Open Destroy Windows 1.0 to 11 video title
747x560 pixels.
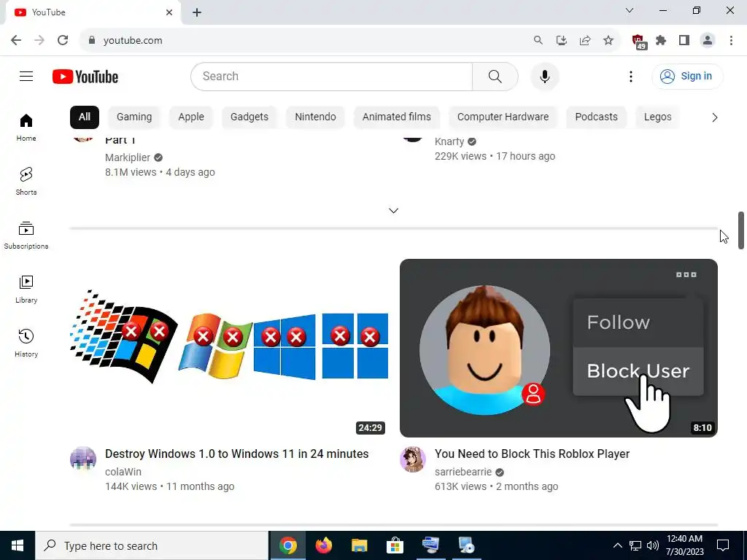point(237,454)
